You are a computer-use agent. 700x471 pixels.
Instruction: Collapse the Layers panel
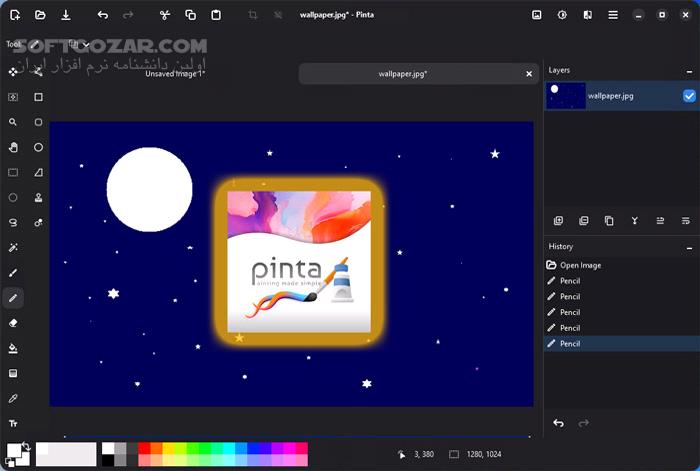click(689, 71)
